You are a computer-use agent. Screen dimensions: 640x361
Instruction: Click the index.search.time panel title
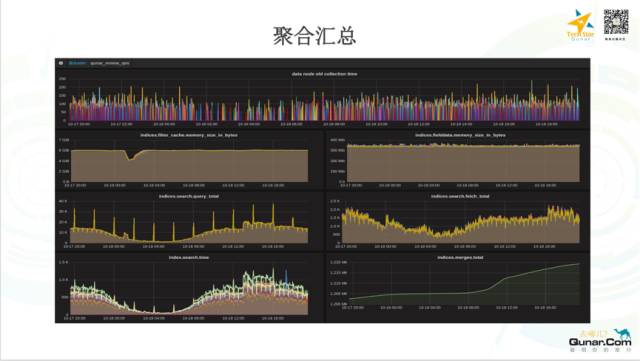(x=189, y=258)
